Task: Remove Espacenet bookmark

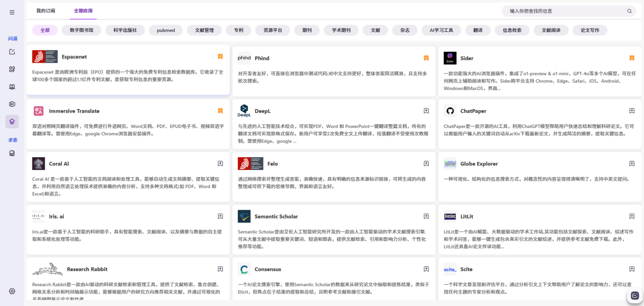Action: click(220, 57)
